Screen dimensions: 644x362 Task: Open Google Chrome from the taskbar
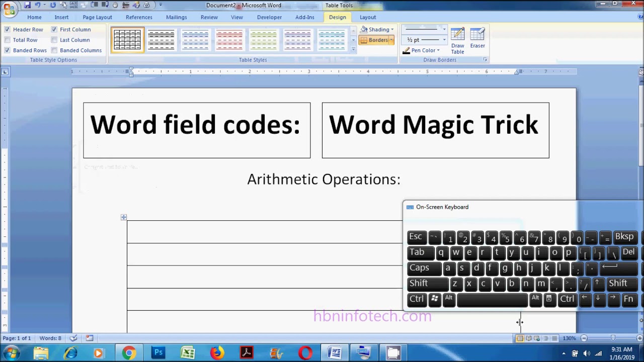pyautogui.click(x=129, y=353)
